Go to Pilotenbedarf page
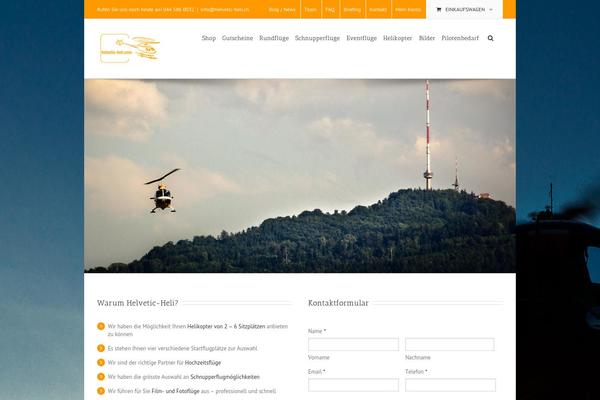This screenshot has width=600, height=400. pos(460,38)
